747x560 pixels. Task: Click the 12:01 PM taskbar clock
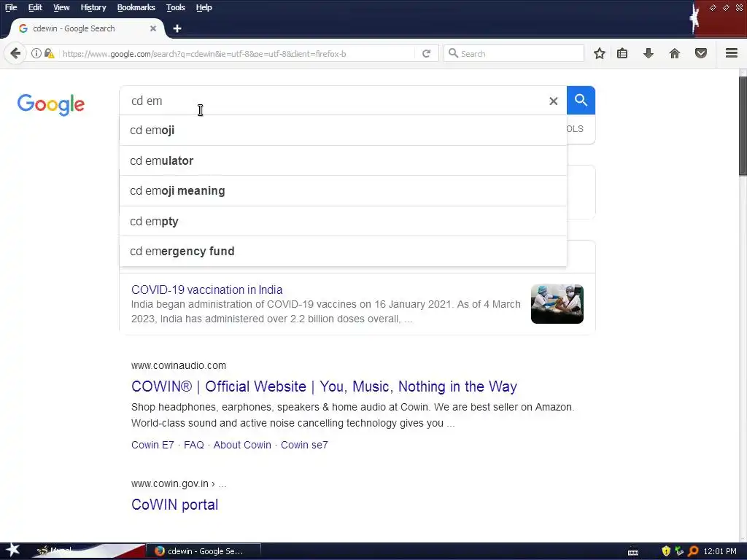(x=720, y=551)
